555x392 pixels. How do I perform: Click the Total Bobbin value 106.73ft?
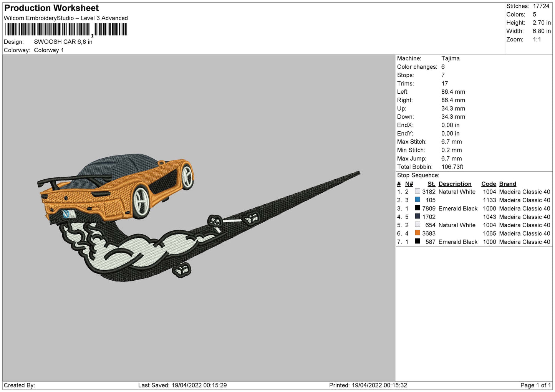point(452,167)
